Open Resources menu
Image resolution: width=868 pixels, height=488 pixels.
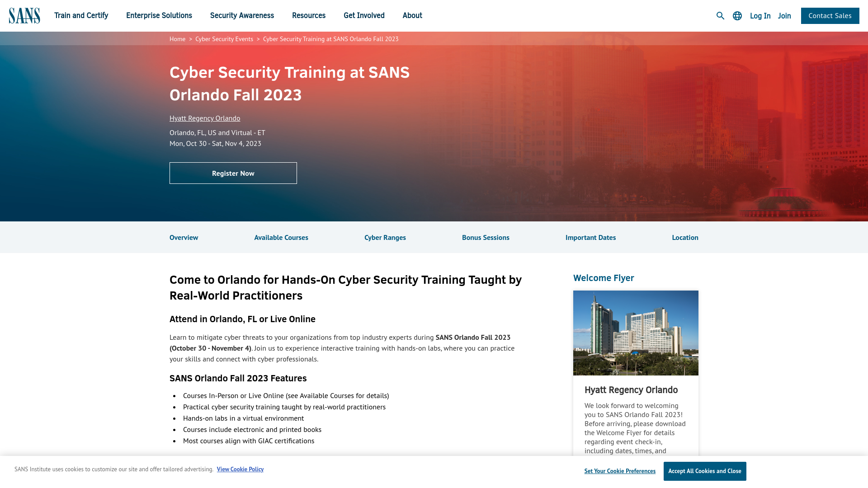coord(309,15)
